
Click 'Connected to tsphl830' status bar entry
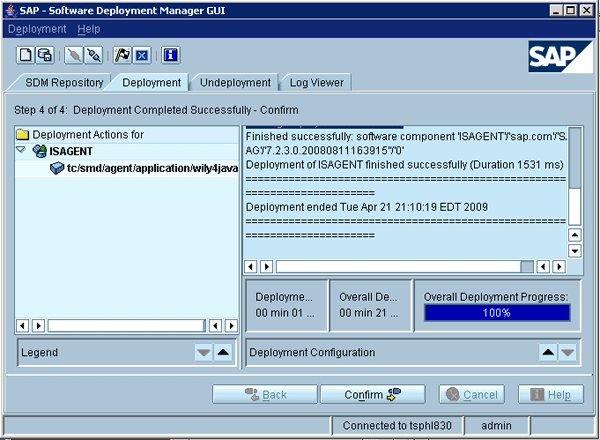tap(397, 425)
